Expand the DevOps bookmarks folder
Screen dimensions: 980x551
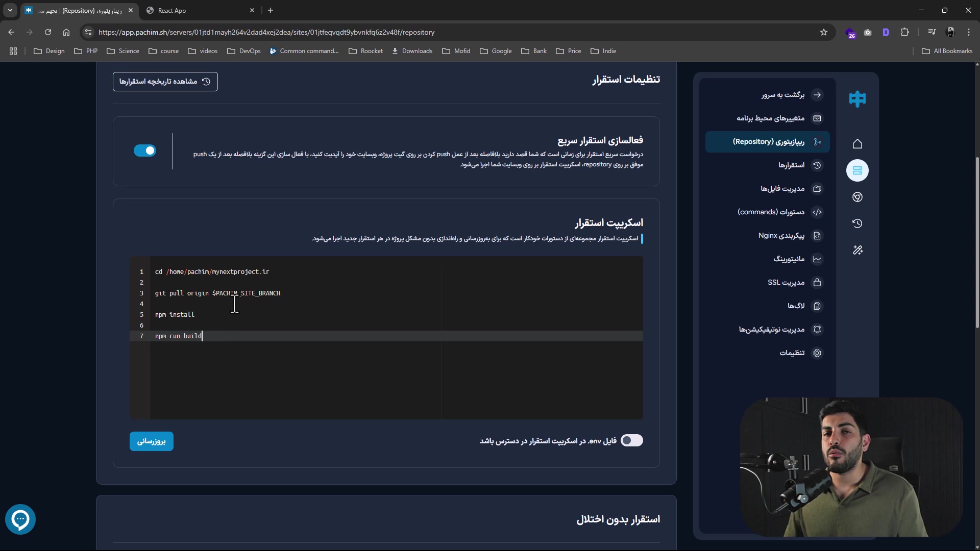[x=244, y=51]
